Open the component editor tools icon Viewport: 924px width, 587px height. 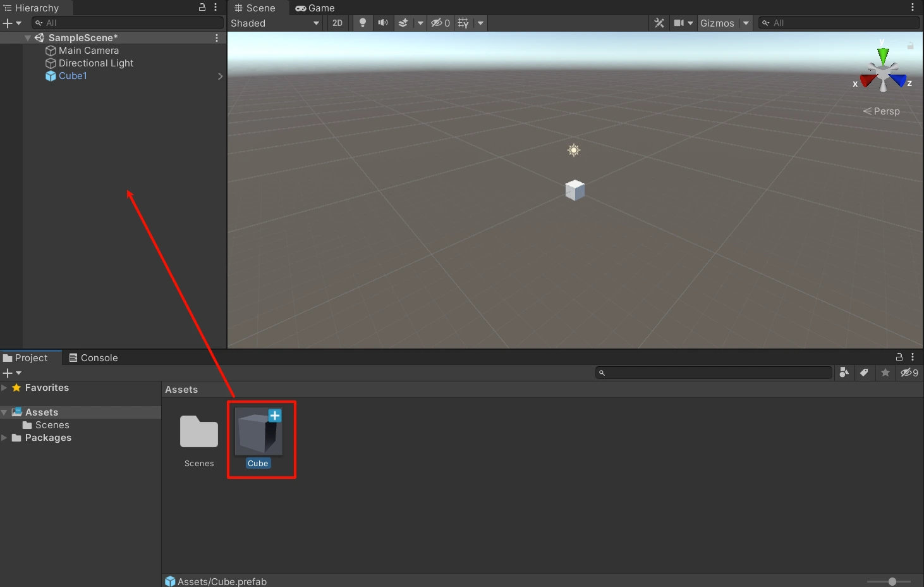[x=659, y=23]
